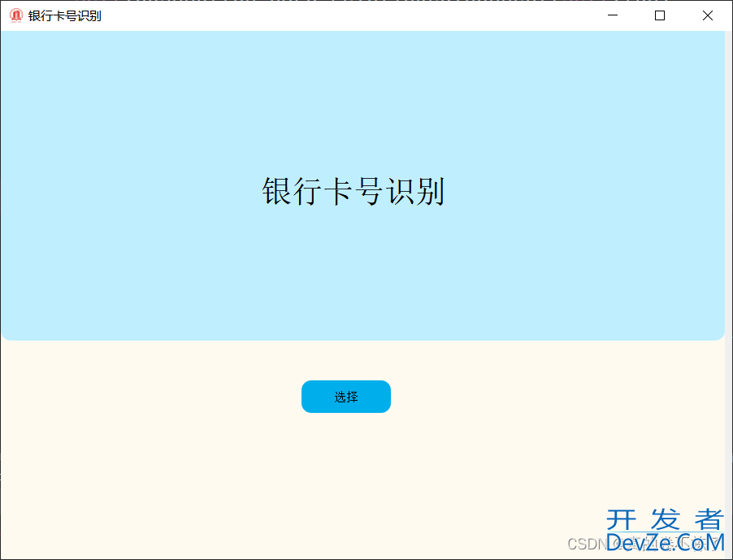
Task: Maximize the 银行卡号识别 window
Action: (660, 15)
